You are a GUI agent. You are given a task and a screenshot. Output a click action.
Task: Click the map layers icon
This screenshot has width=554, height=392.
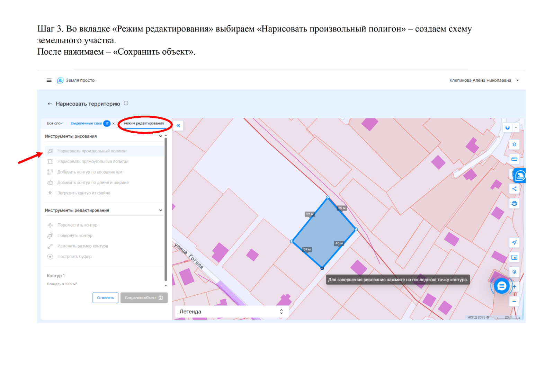click(514, 145)
